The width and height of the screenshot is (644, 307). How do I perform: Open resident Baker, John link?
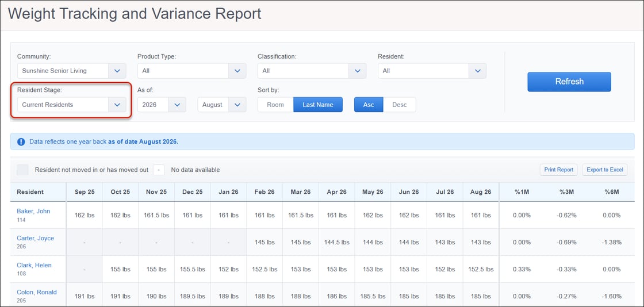point(33,211)
